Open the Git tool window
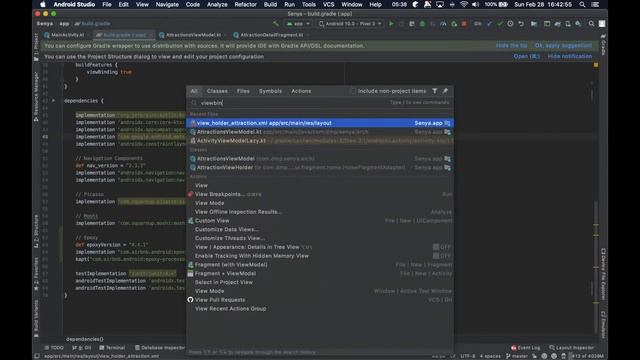 pos(82,348)
